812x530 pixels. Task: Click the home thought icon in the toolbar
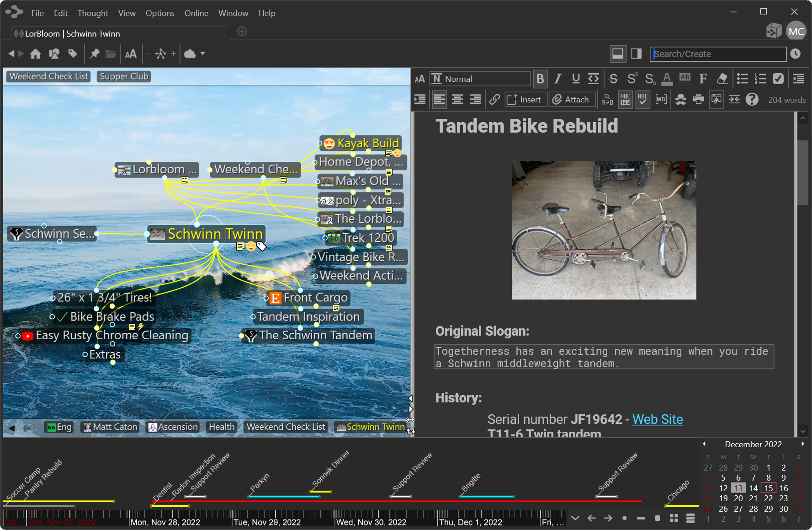35,54
